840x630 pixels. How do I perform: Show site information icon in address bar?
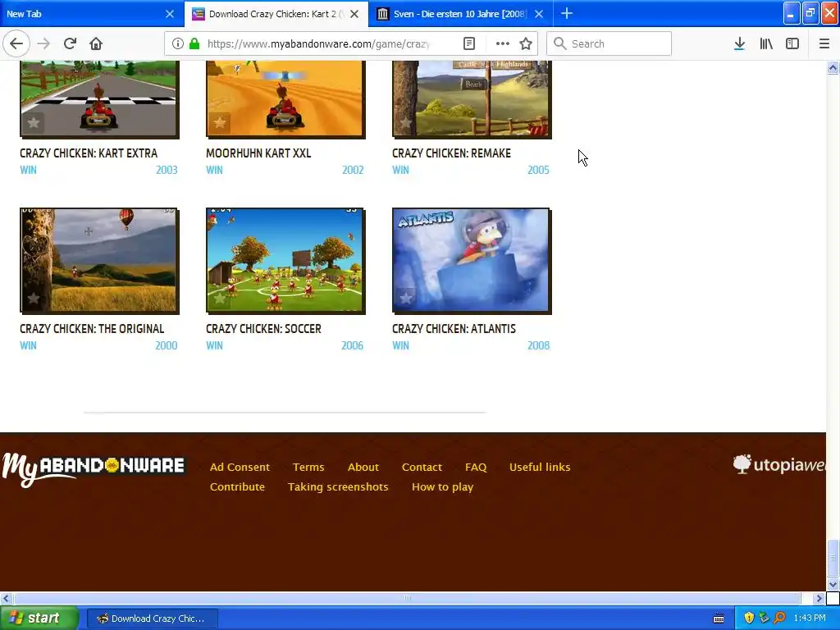click(177, 43)
